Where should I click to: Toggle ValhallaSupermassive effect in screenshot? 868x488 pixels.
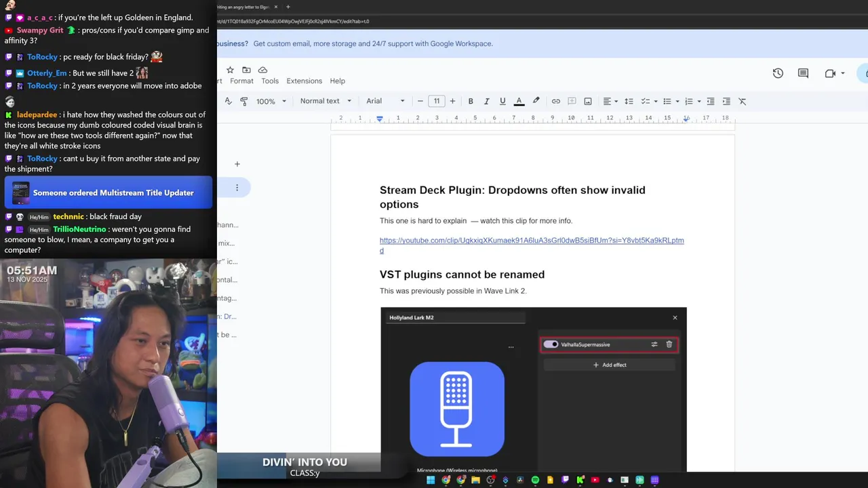pyautogui.click(x=551, y=344)
